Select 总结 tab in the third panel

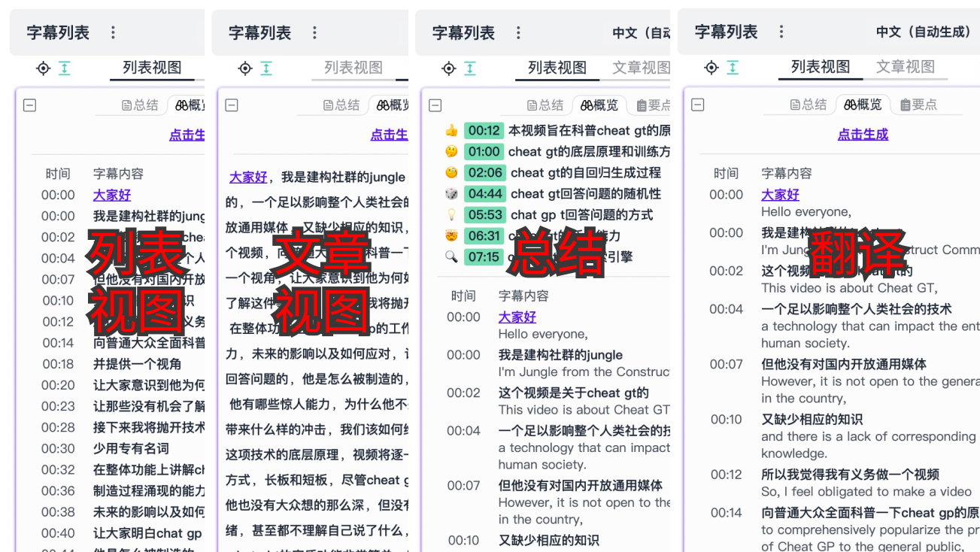coord(545,105)
